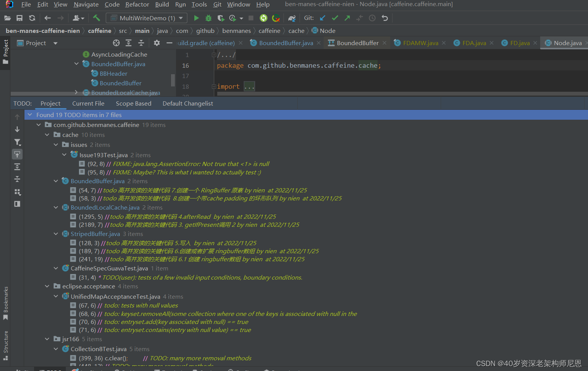Click Git update project arrow icon

tap(323, 18)
